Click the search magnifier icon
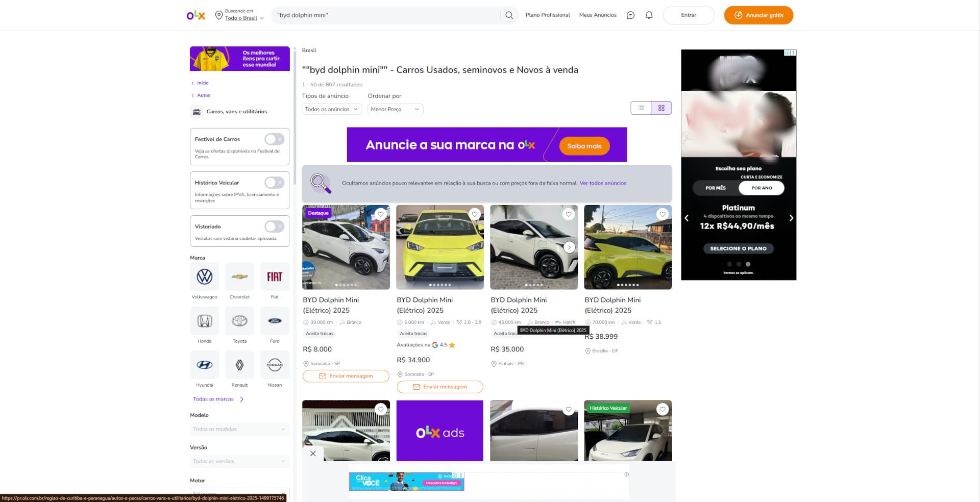Image resolution: width=980 pixels, height=502 pixels. pos(509,15)
